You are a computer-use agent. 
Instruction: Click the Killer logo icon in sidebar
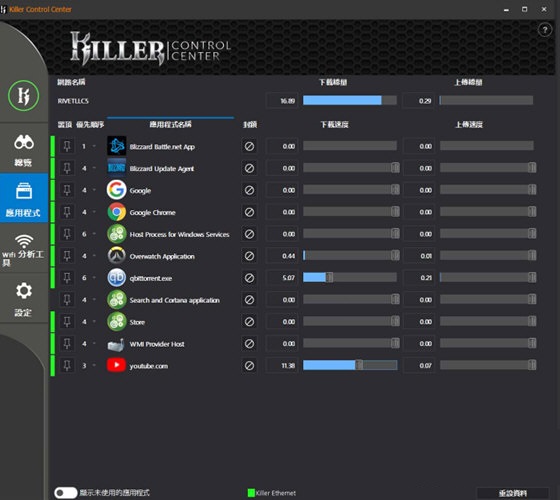click(24, 96)
